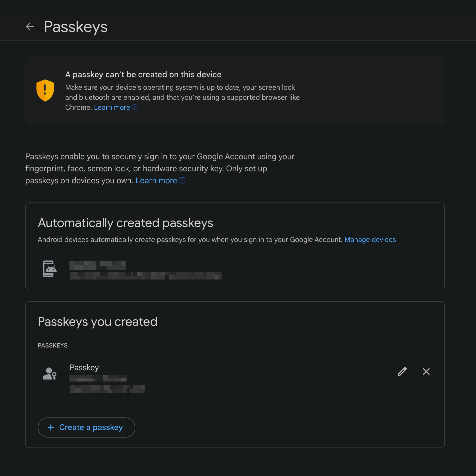The height and width of the screenshot is (476, 476).
Task: Edit the Passkey with the pencil icon
Action: click(402, 372)
